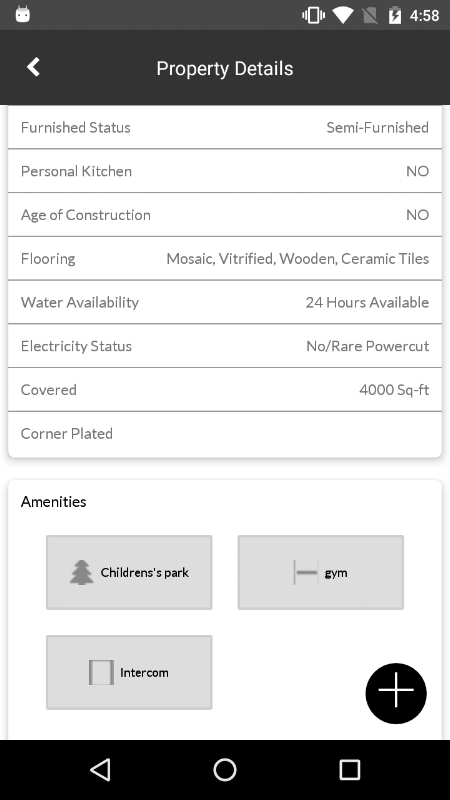The width and height of the screenshot is (450, 800).
Task: Tap the gym equipment icon
Action: point(306,572)
